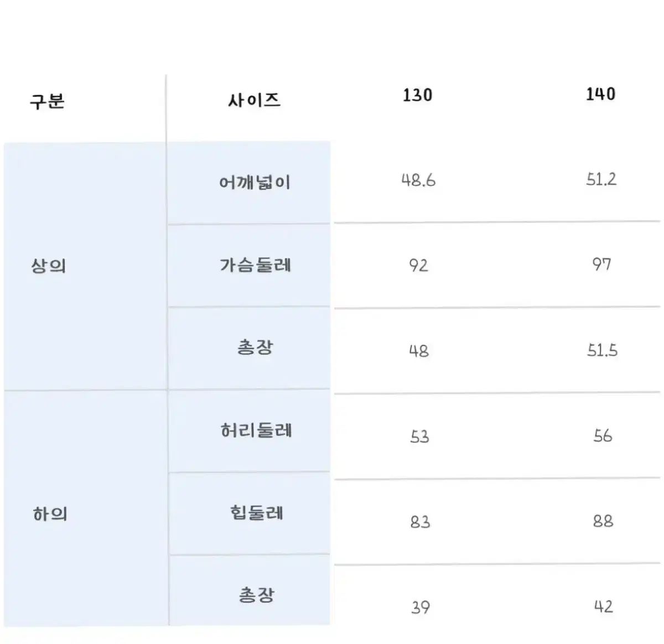664x644 pixels.
Task: Select the 허리둘레 row label
Action: (256, 430)
